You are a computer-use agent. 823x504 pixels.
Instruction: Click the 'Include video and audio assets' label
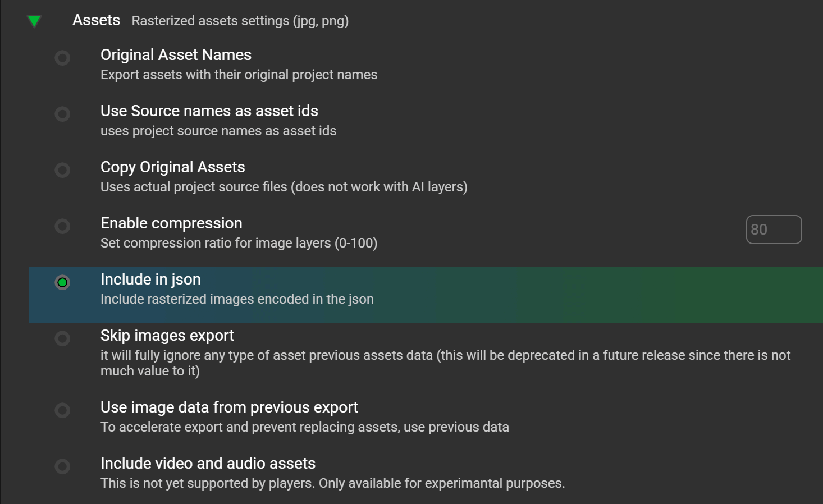(x=208, y=463)
